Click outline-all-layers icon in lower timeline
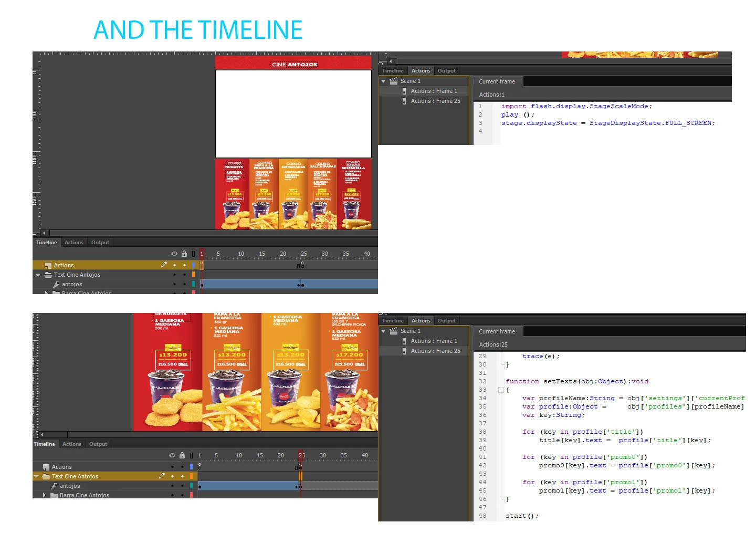Viewport: 756px width, 554px height. (x=191, y=455)
